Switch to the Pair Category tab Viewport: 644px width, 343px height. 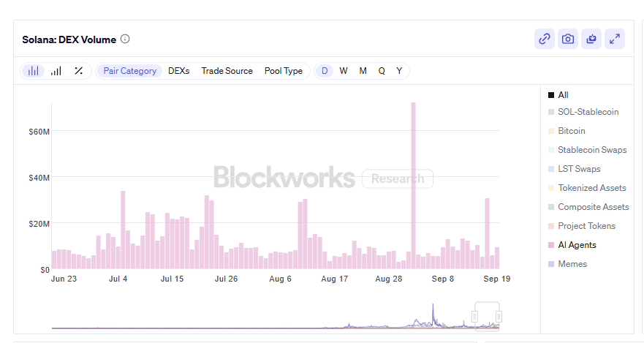[130, 71]
